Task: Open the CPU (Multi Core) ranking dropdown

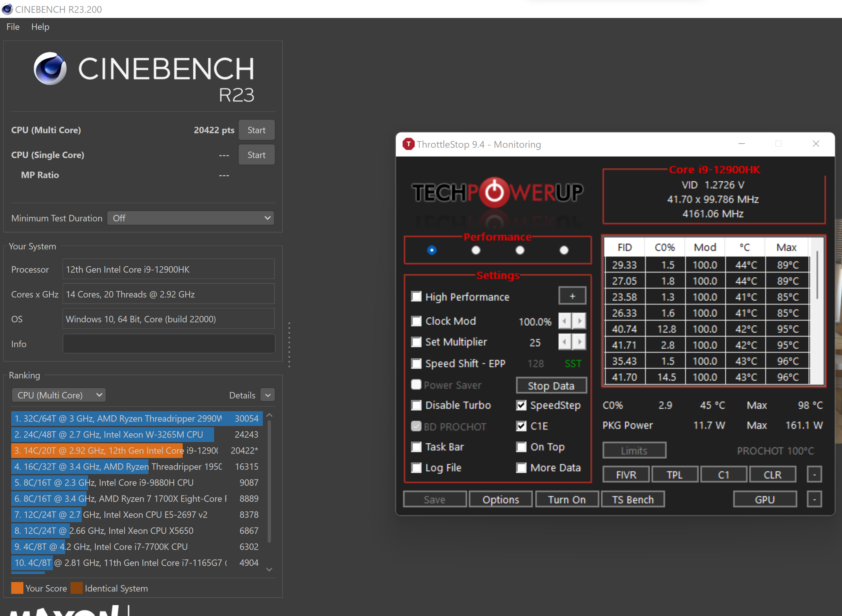Action: (x=59, y=395)
